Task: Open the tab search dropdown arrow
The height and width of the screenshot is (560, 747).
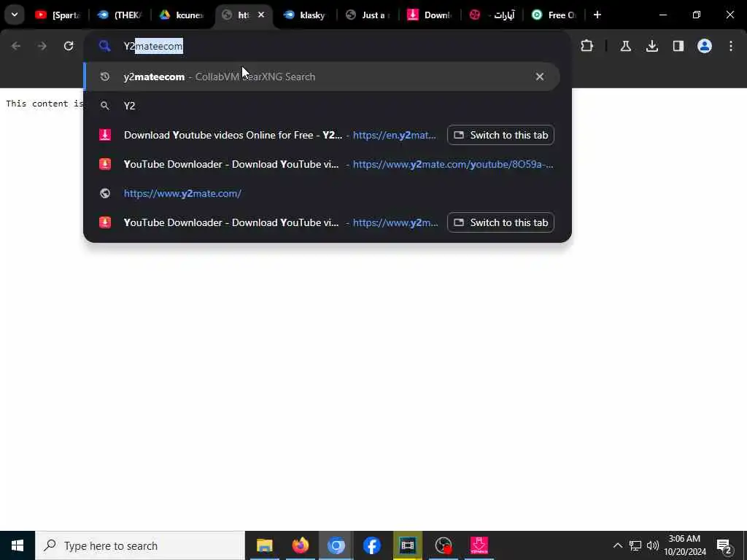Action: (x=15, y=15)
